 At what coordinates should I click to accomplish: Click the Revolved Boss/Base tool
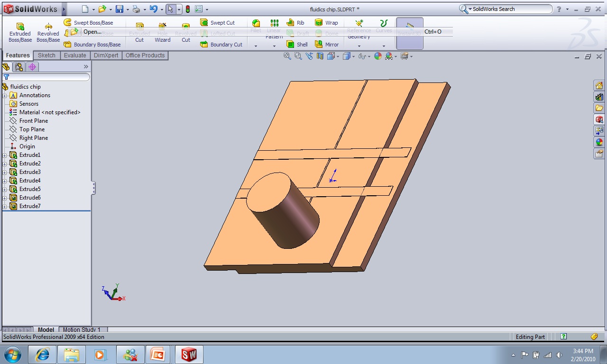48,32
